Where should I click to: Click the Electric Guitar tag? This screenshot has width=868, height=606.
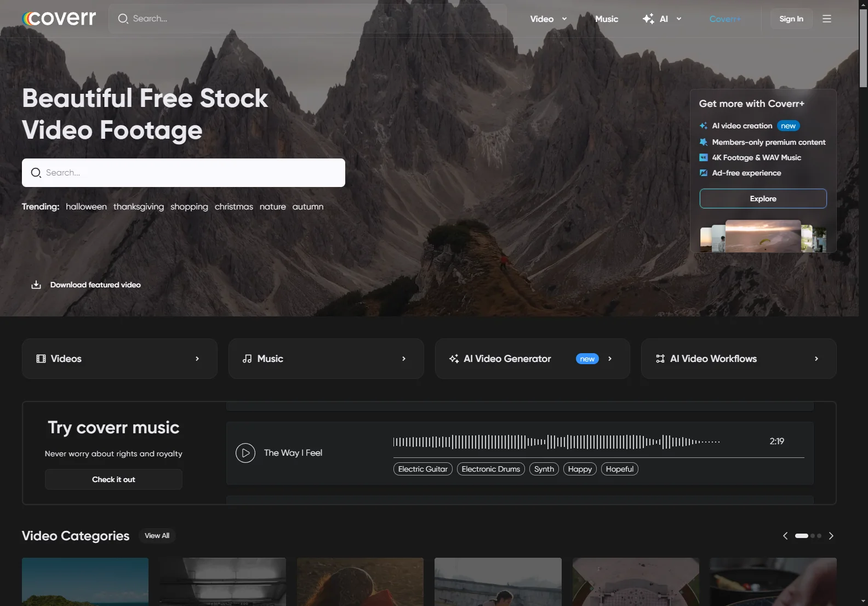423,469
